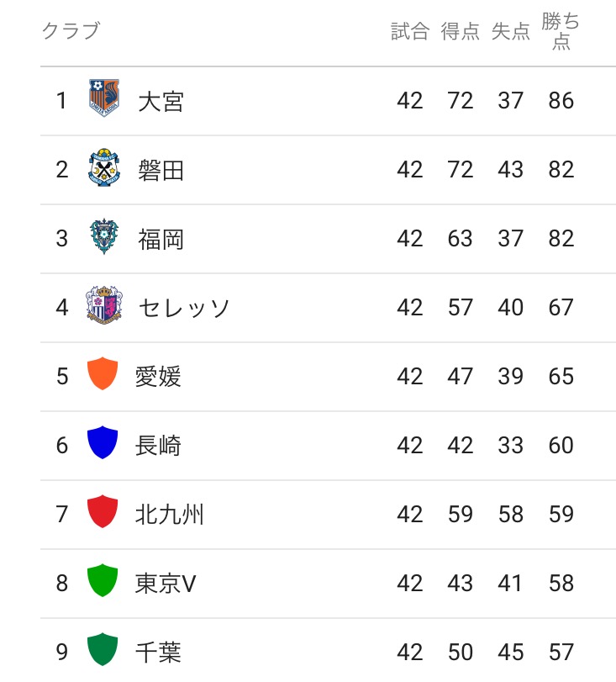Image resolution: width=616 pixels, height=682 pixels.
Task: Click the 失点 (goals against) column header
Action: pyautogui.click(x=511, y=32)
